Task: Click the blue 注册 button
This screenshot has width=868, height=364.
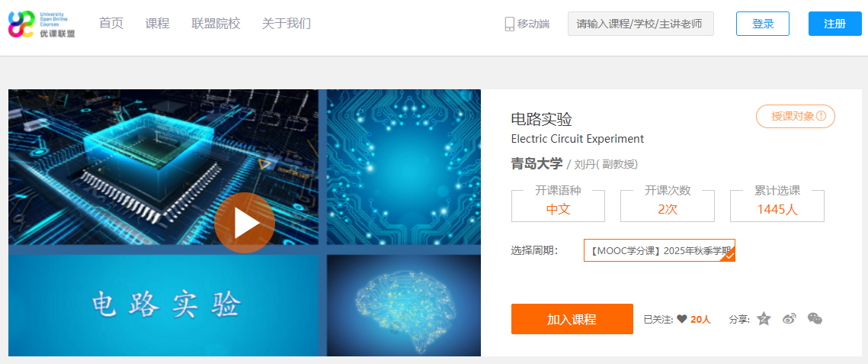Action: click(x=834, y=24)
